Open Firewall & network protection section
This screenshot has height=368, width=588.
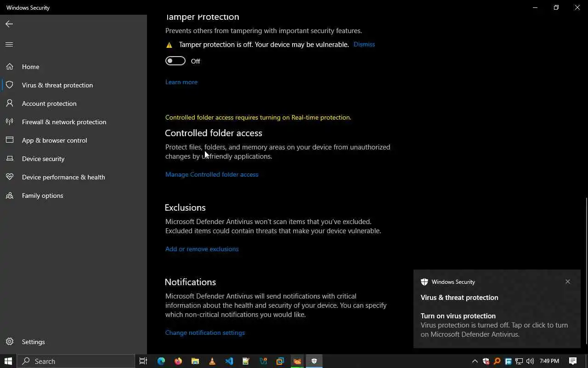click(73, 122)
